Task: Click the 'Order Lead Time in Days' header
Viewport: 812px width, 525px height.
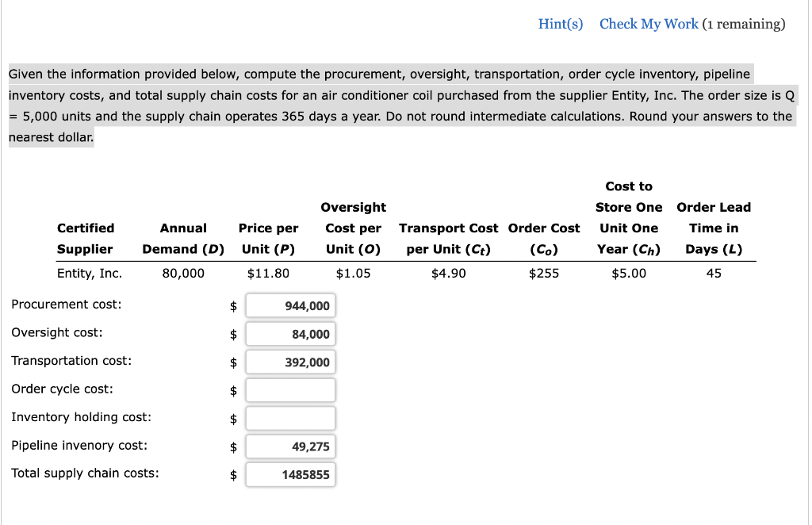Action: 714,228
